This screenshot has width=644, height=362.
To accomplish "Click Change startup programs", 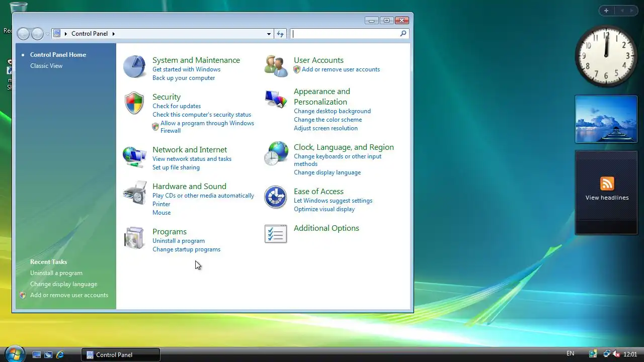I will point(186,249).
